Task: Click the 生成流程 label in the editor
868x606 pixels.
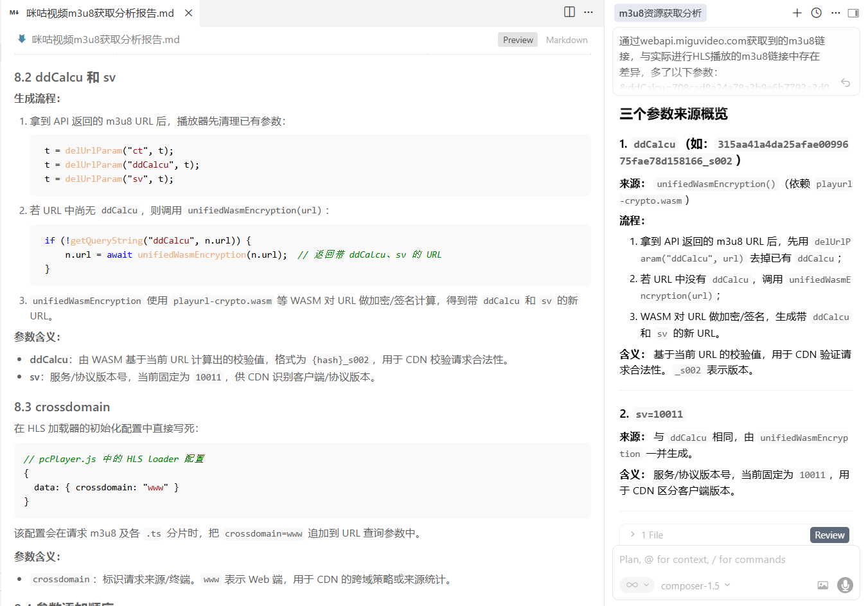Action: coord(37,98)
